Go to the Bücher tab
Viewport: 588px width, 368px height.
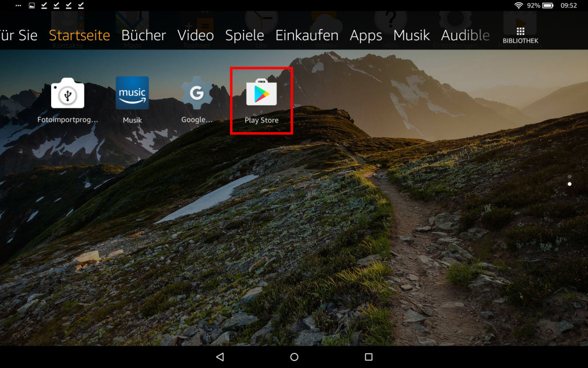144,35
